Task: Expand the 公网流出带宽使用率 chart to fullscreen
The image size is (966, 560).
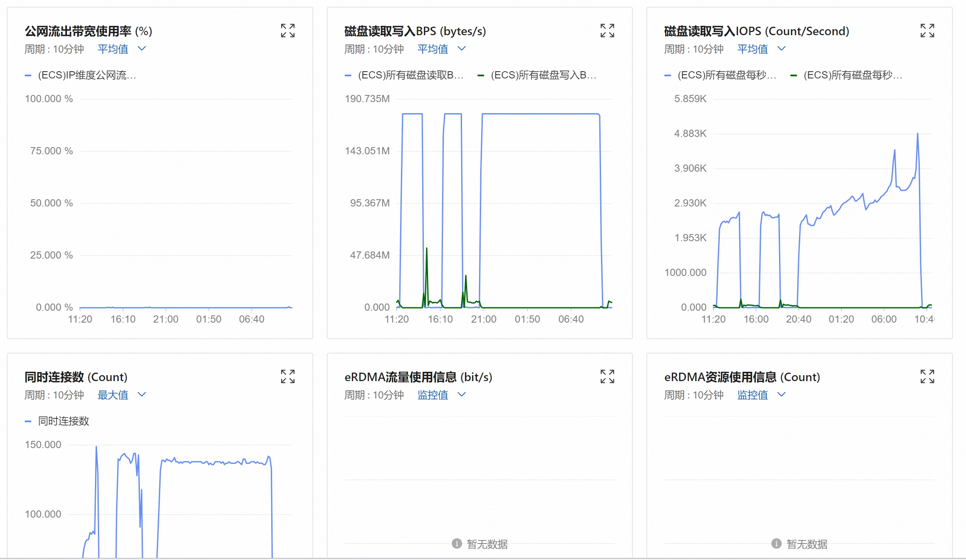Action: coord(288,31)
